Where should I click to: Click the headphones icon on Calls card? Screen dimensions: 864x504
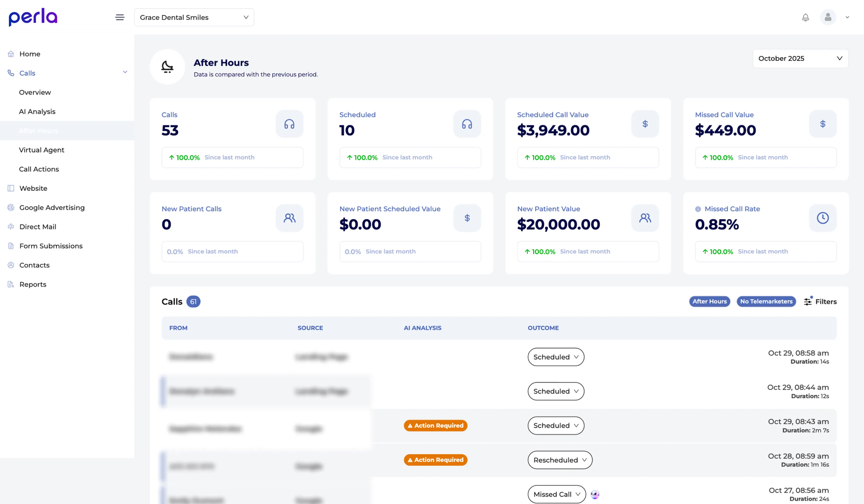289,124
